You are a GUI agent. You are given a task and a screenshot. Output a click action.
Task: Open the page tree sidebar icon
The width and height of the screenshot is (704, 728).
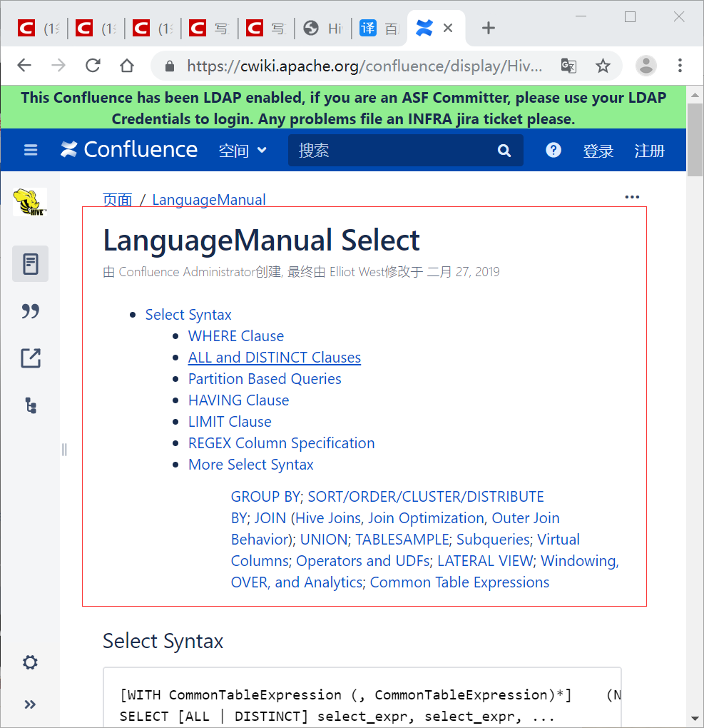31,406
